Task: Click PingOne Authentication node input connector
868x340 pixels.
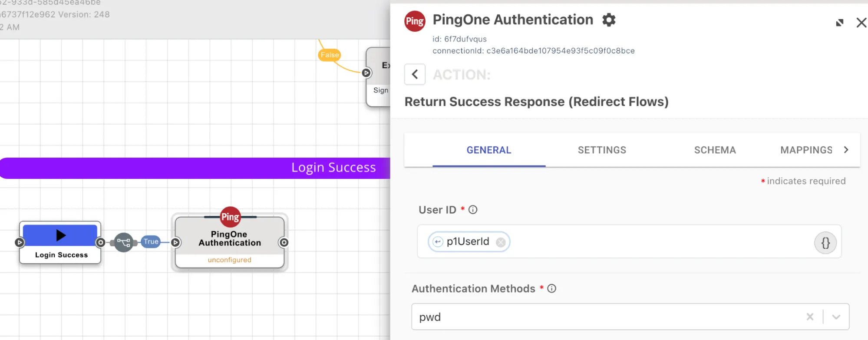Action: pyautogui.click(x=175, y=242)
